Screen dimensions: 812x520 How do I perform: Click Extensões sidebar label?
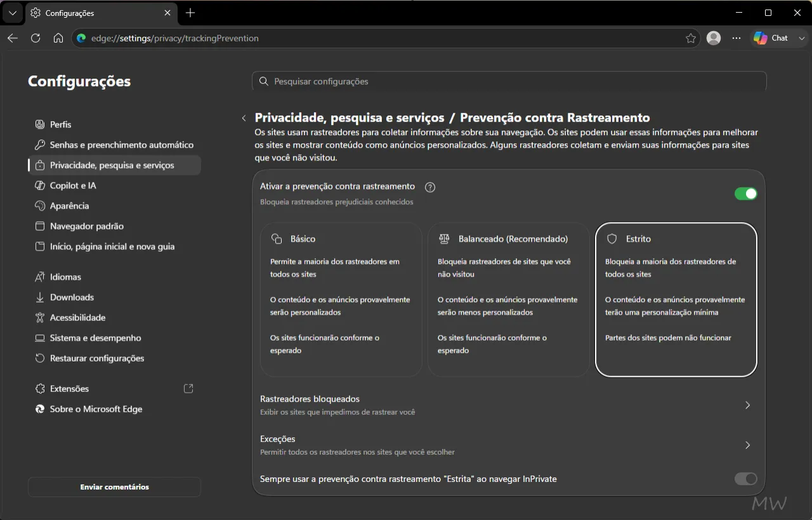[x=70, y=389]
